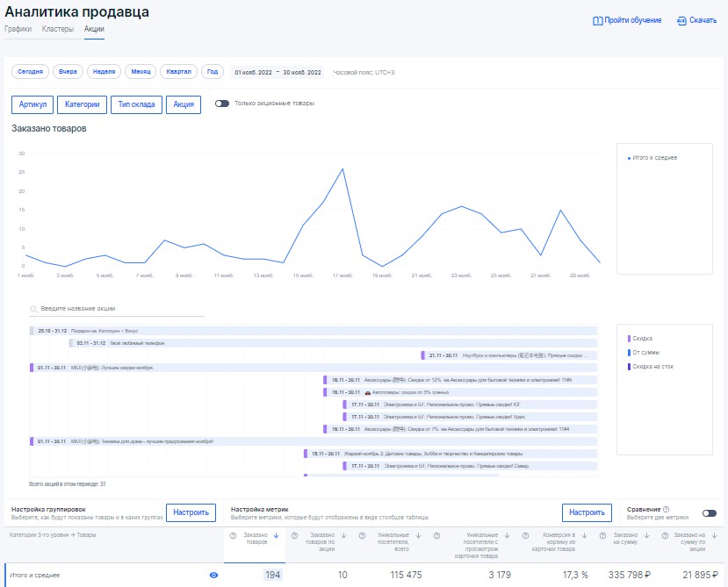Viewport: 728px width, 587px height.
Task: Open the Кластеры tab
Action: point(58,29)
